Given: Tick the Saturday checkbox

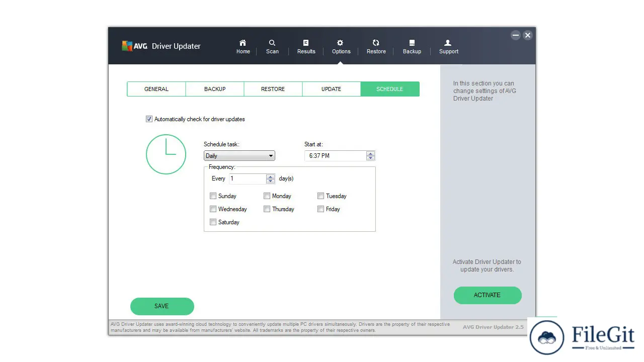Looking at the screenshot, I should coord(213,222).
